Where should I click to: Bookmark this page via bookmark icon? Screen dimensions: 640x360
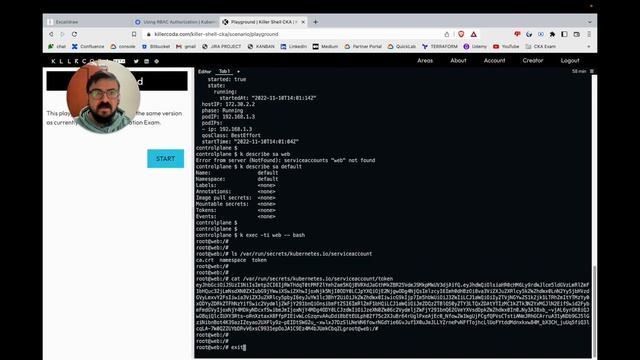click(134, 34)
